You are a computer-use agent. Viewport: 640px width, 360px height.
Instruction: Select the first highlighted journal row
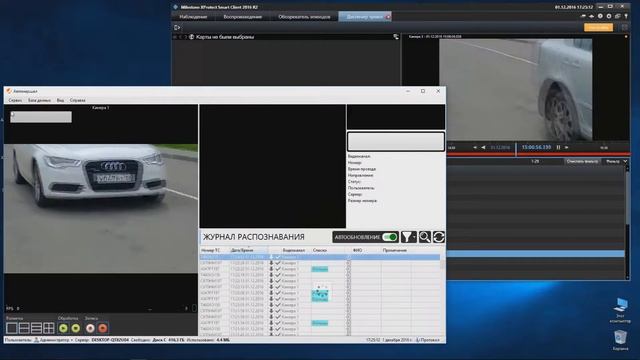(x=320, y=257)
